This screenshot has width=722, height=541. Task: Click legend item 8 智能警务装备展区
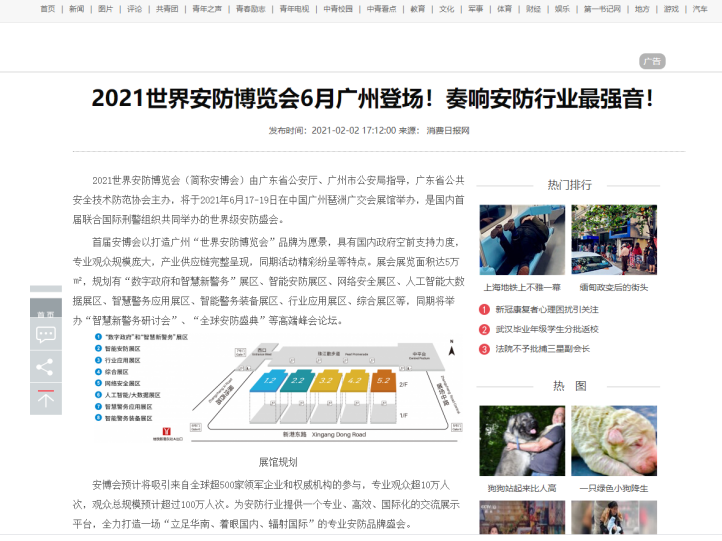123,418
